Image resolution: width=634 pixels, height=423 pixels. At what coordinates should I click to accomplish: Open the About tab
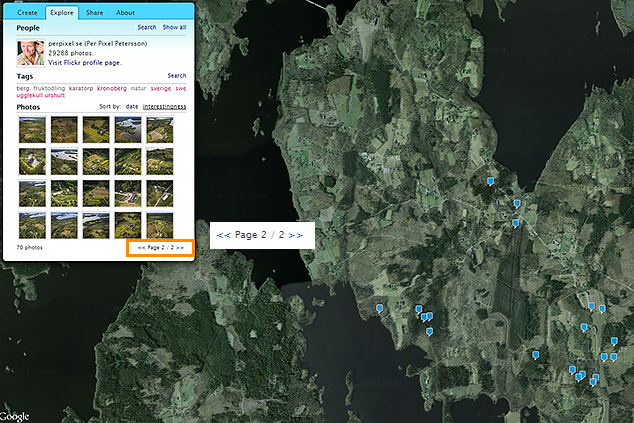point(125,13)
